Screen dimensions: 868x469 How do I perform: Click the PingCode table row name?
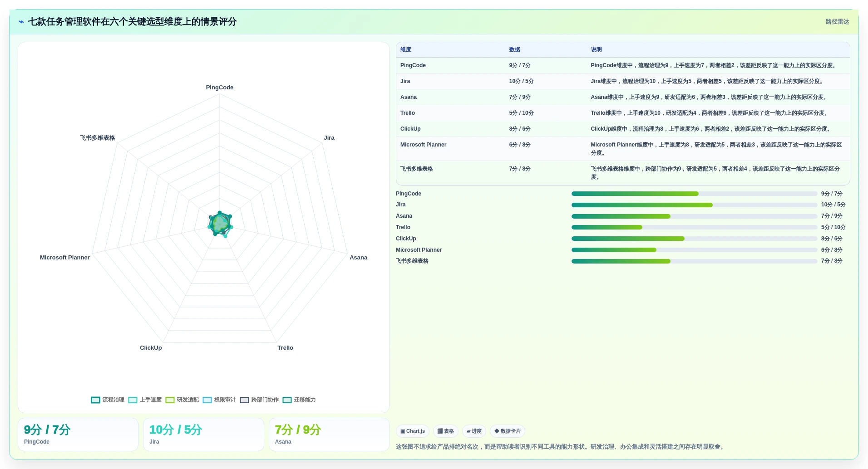413,65
